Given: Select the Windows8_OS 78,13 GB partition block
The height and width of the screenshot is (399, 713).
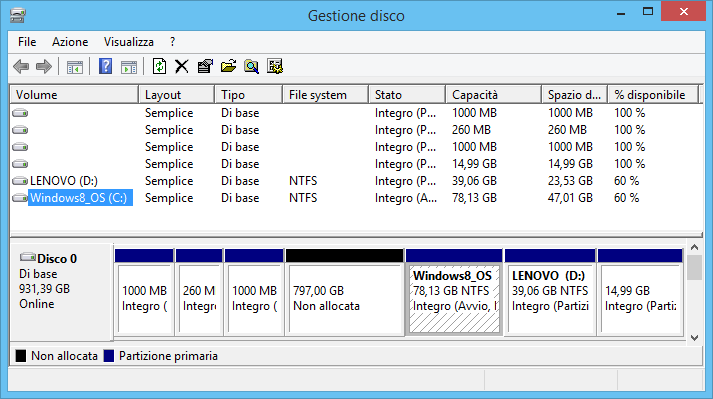Looking at the screenshot, I should click(454, 292).
